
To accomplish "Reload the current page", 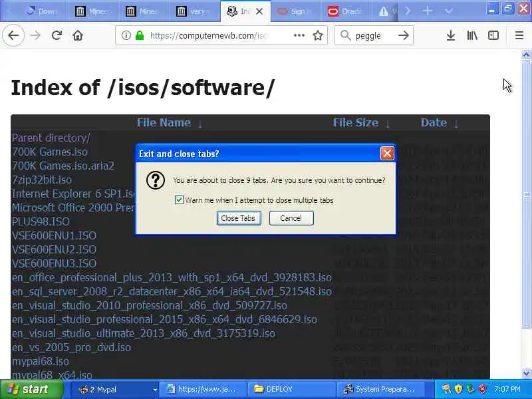I will coord(57,35).
